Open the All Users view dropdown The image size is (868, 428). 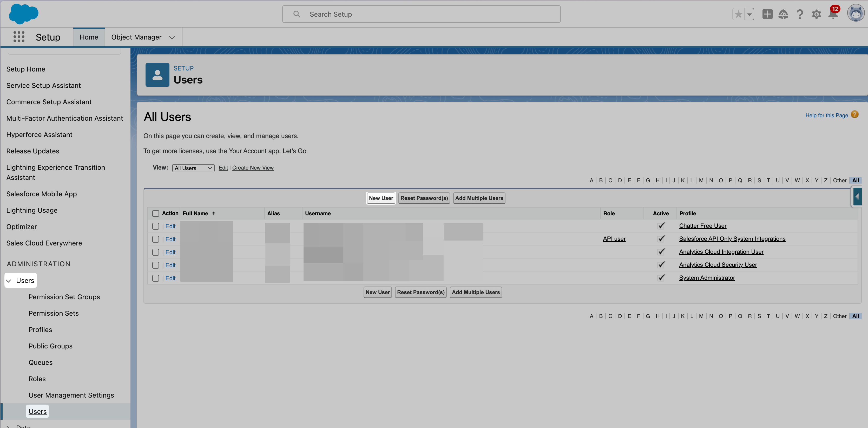click(x=193, y=168)
